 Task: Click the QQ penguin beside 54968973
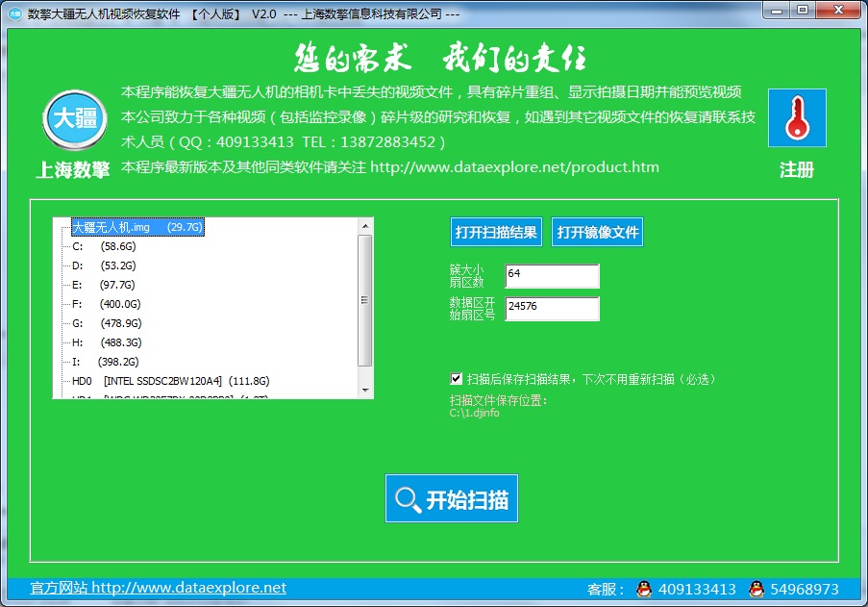pos(756,589)
